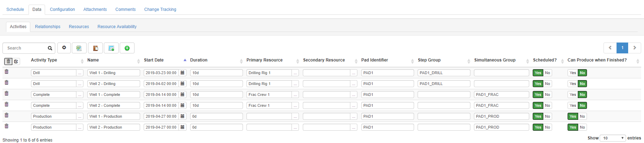
Task: Set Scheduled to No for Well 1 - Production
Action: [548, 116]
